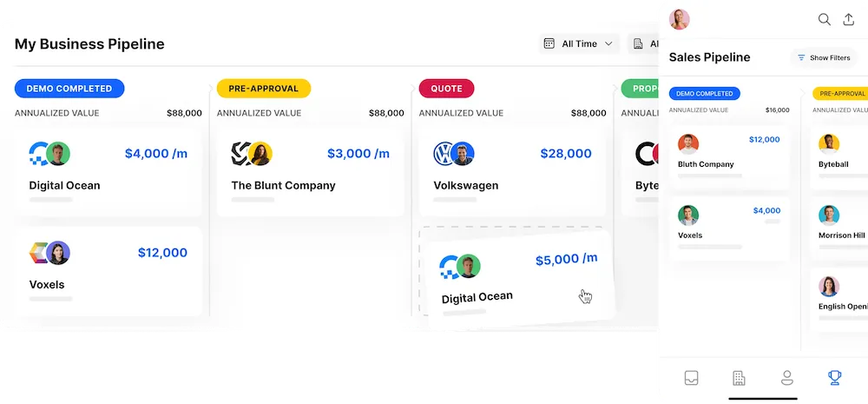Open Bluth Company card in Sales Pipeline

(730, 156)
